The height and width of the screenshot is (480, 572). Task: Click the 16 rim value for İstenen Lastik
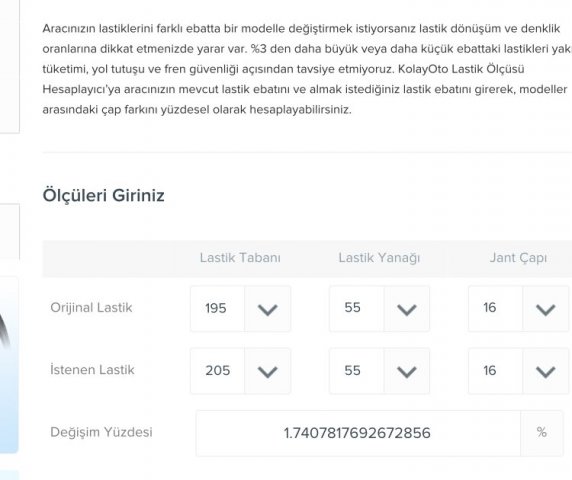[x=490, y=371]
